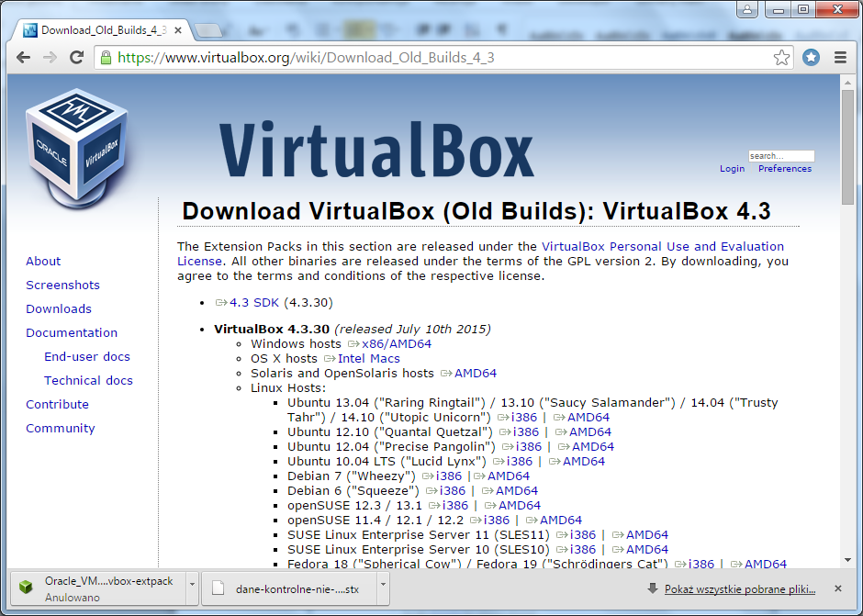Open the About page in the sidebar
This screenshot has width=863, height=616.
pos(43,261)
